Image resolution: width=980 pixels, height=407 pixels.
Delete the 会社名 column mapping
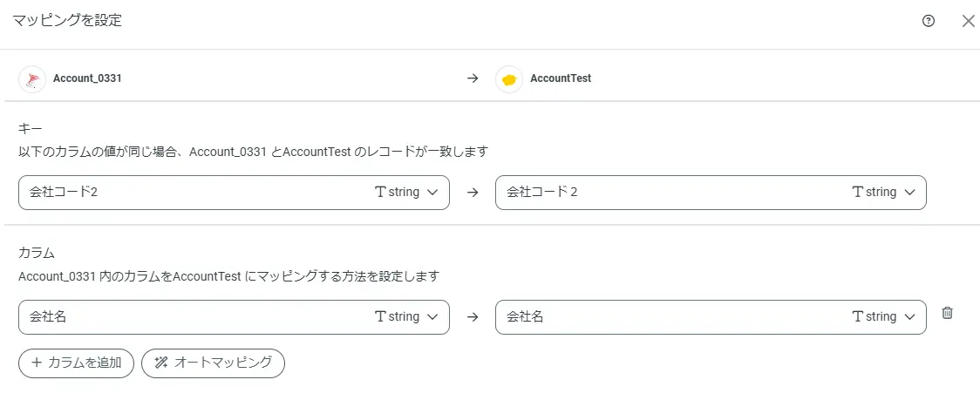[947, 314]
